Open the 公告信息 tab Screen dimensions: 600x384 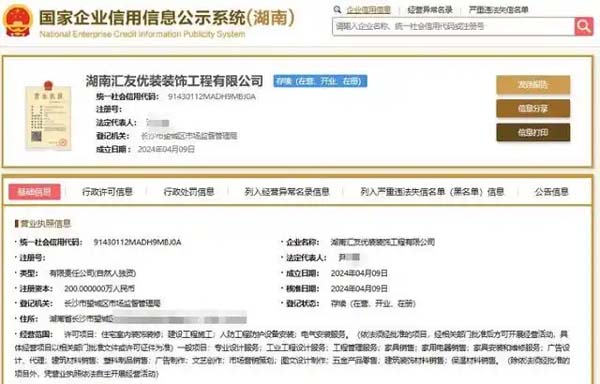(x=551, y=192)
